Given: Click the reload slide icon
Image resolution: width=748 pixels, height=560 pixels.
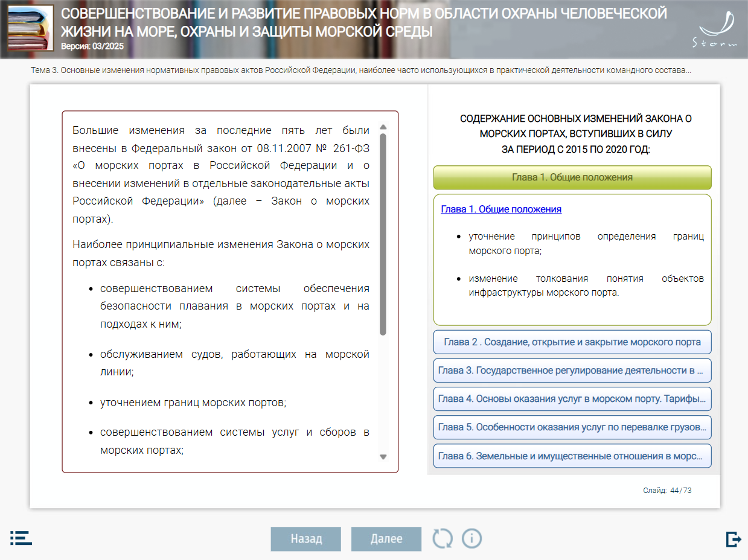Looking at the screenshot, I should coord(442,538).
